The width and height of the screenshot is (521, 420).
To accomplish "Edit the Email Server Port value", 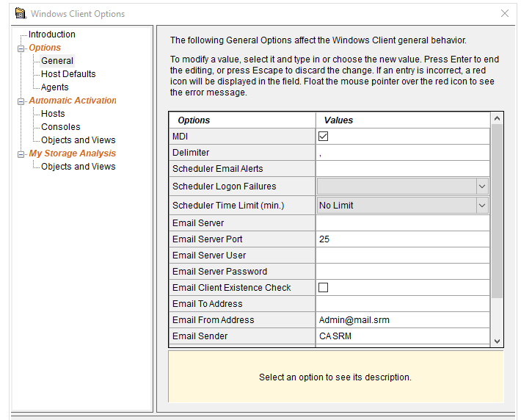I will coord(402,239).
